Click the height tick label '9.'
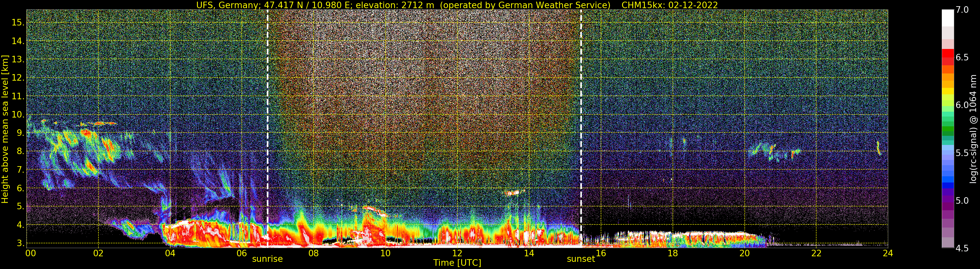The image size is (980, 269). (x=21, y=133)
